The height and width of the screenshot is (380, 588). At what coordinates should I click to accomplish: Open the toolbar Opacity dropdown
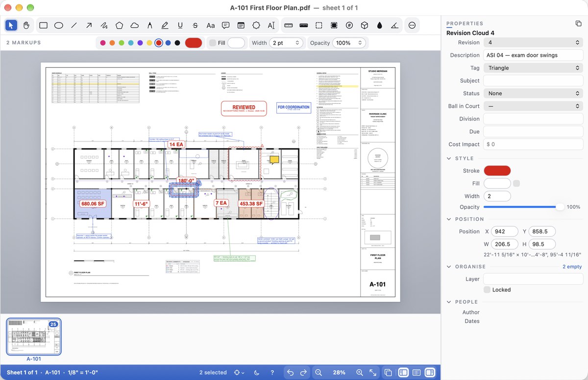coord(349,43)
